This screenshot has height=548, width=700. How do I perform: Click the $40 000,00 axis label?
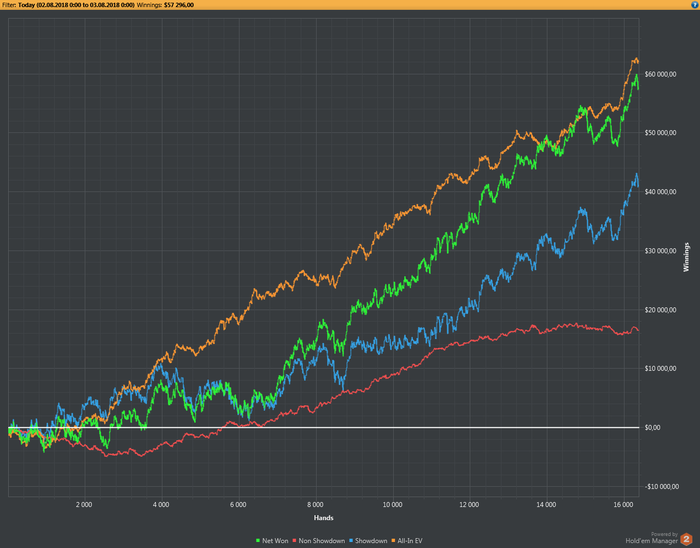tap(660, 192)
